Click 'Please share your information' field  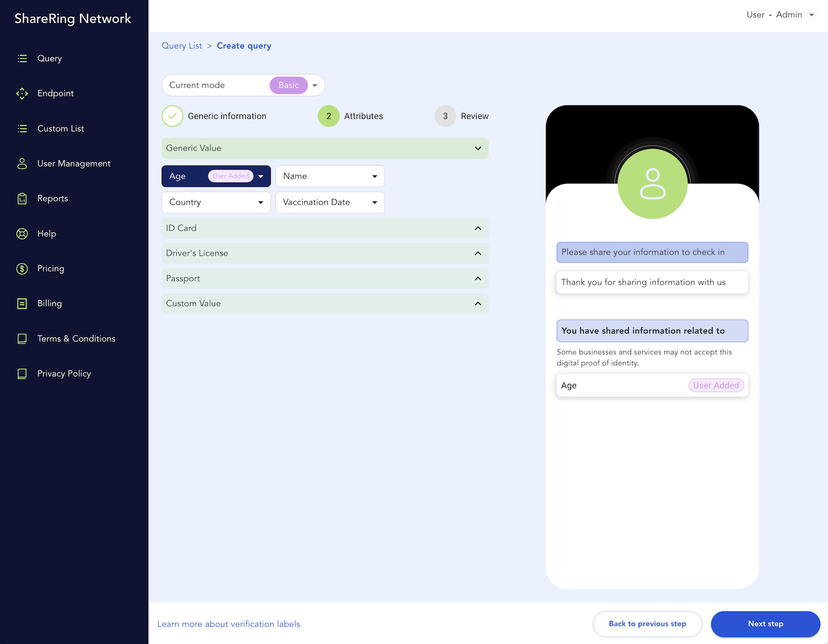pyautogui.click(x=652, y=253)
